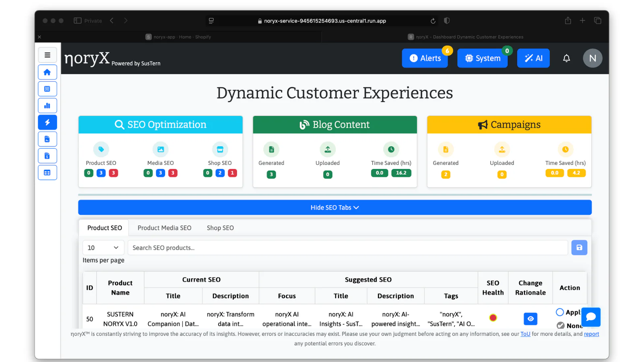Open the bar chart analytics sidebar icon
Image resolution: width=644 pixels, height=362 pixels.
click(x=47, y=106)
